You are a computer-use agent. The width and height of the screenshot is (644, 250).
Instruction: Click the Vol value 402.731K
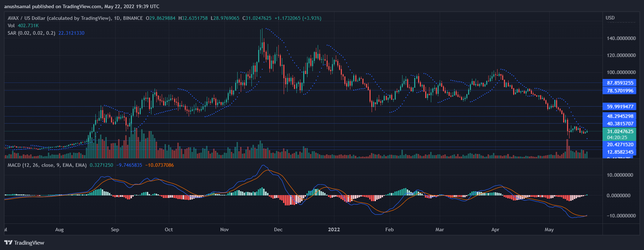point(28,25)
